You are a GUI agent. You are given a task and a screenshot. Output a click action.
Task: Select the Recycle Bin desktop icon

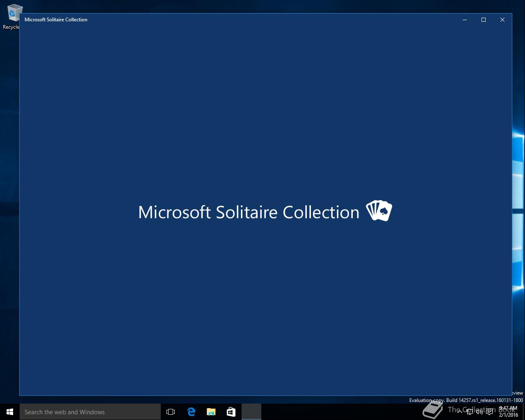click(x=11, y=17)
